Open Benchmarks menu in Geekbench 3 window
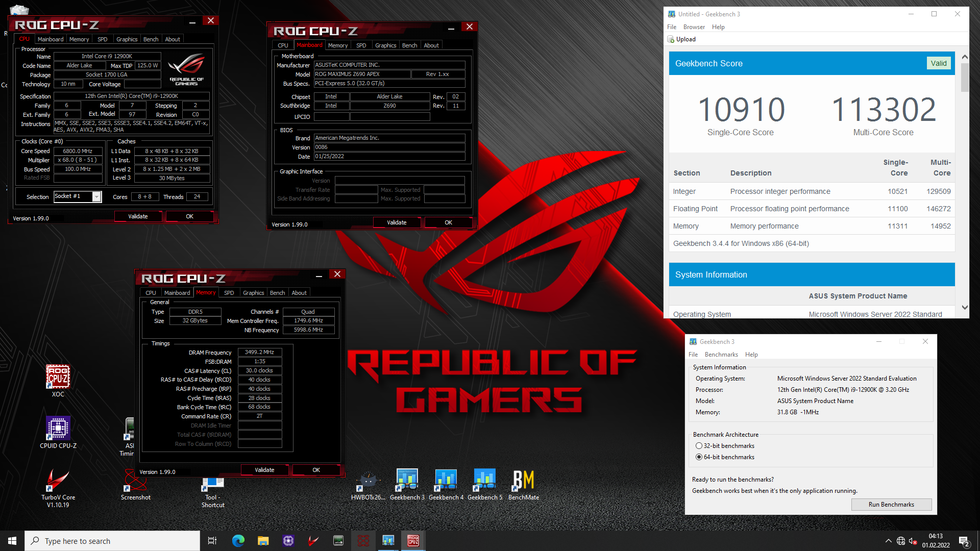Screen dimensions: 980x551 [x=721, y=355]
